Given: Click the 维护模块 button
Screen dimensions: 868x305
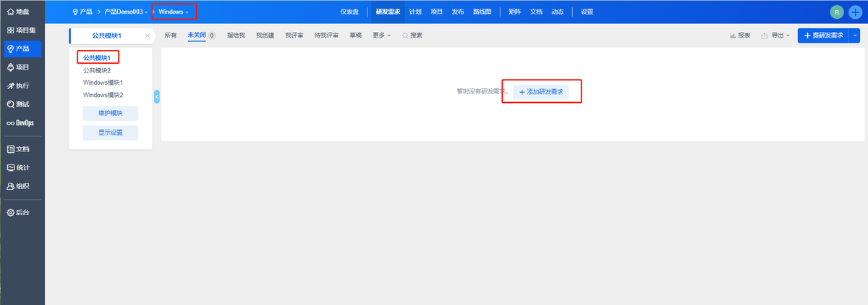Looking at the screenshot, I should [x=111, y=114].
